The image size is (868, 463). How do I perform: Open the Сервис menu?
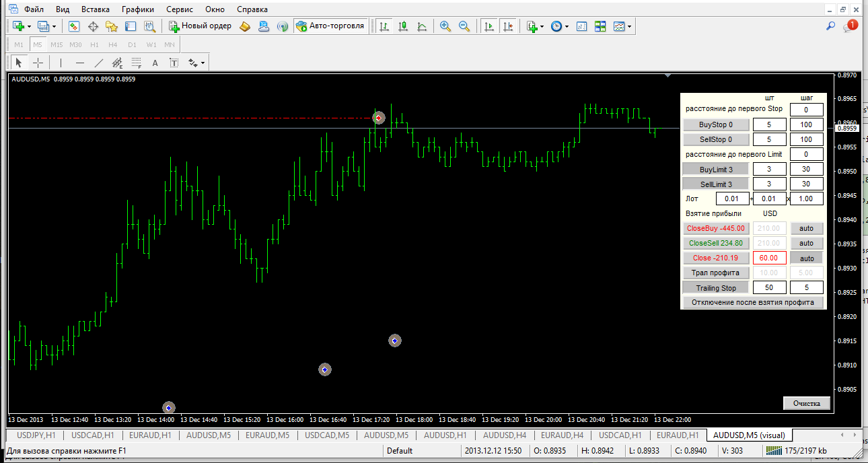[180, 9]
